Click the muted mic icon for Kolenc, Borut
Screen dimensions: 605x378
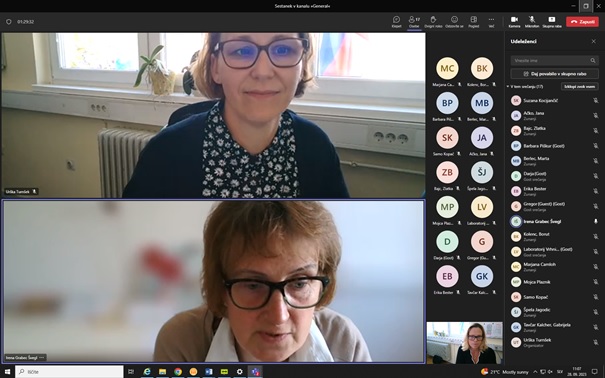(x=595, y=236)
